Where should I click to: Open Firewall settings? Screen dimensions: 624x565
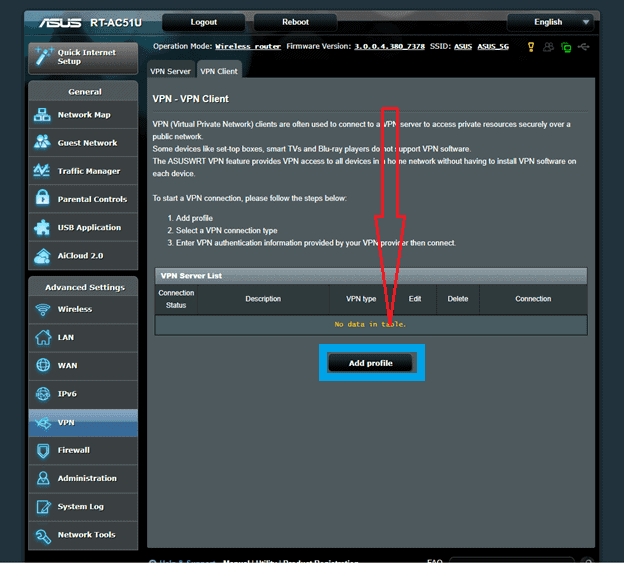click(83, 450)
